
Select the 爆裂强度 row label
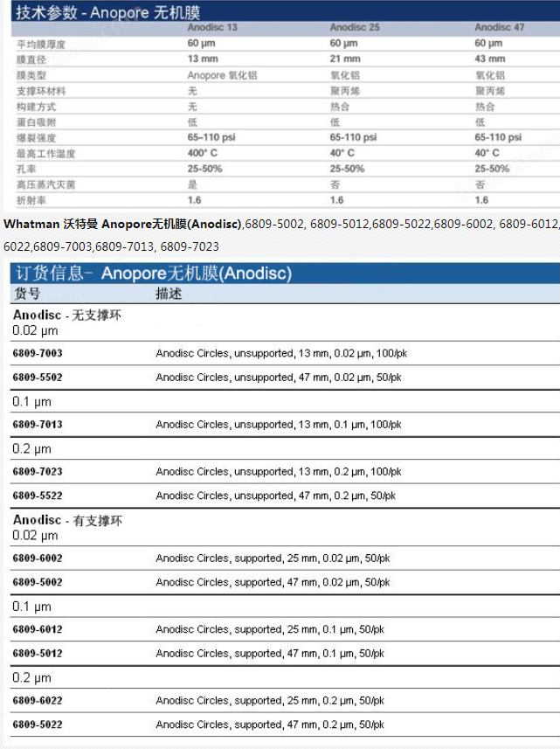(x=37, y=138)
